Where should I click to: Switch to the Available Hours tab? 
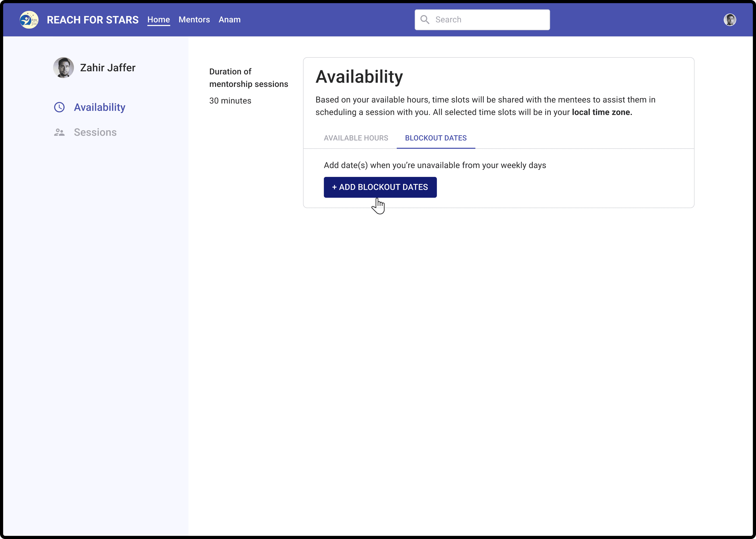coord(356,138)
